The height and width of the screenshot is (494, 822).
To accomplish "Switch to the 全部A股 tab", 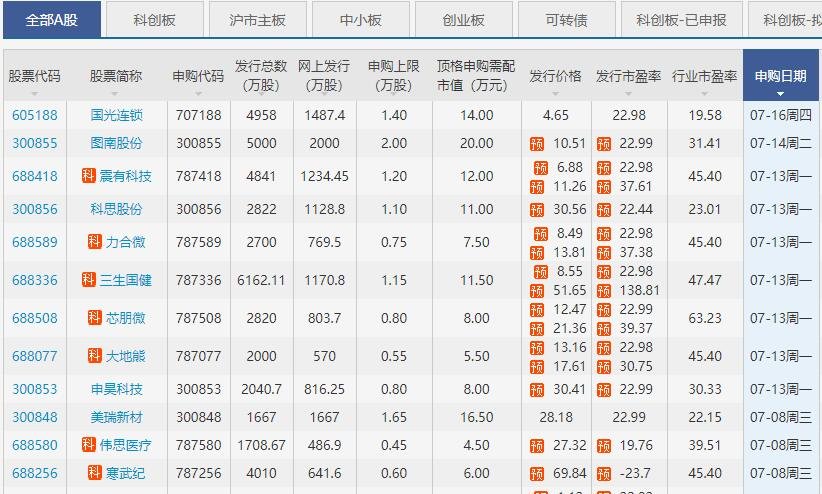I will point(52,20).
